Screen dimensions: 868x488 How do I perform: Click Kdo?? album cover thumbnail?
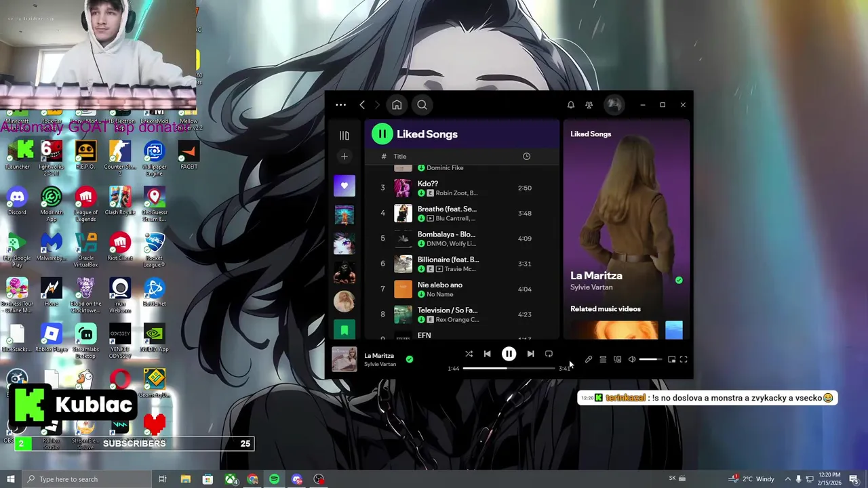click(403, 188)
